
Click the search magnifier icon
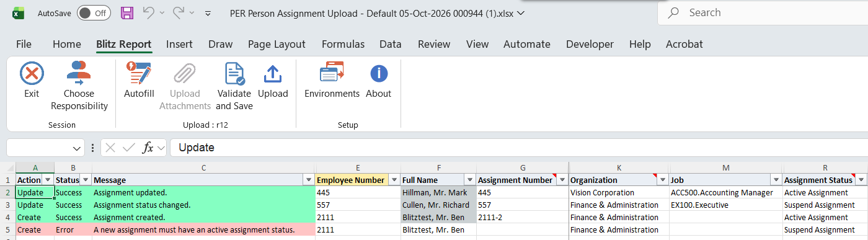[x=673, y=12]
